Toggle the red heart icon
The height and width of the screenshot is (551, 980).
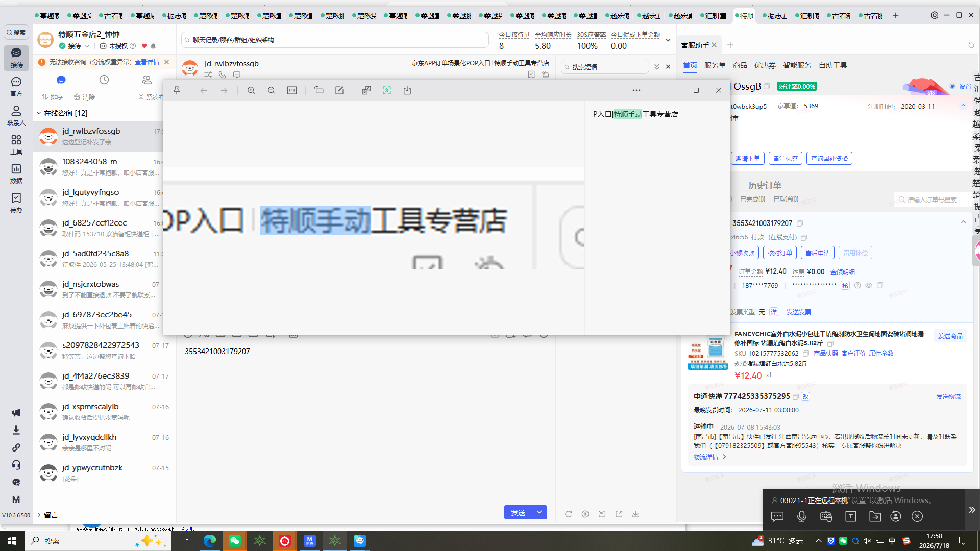144,46
